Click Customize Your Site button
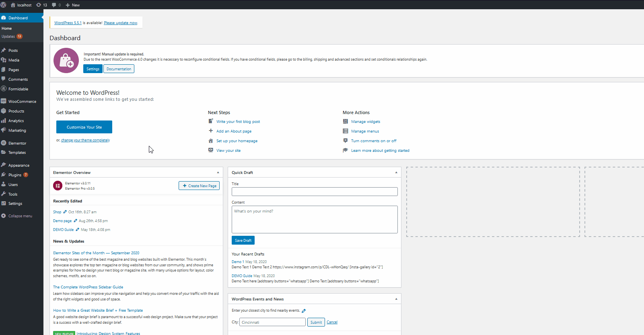This screenshot has height=335, width=644. (84, 127)
